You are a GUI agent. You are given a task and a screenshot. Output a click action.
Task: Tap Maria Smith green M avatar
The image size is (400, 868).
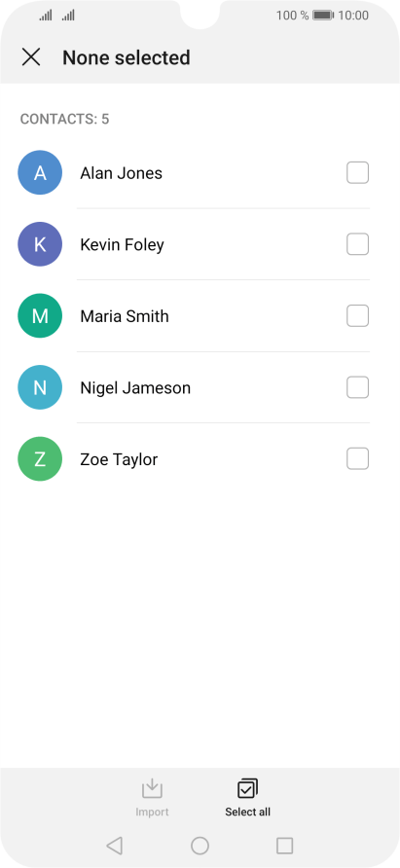point(40,315)
